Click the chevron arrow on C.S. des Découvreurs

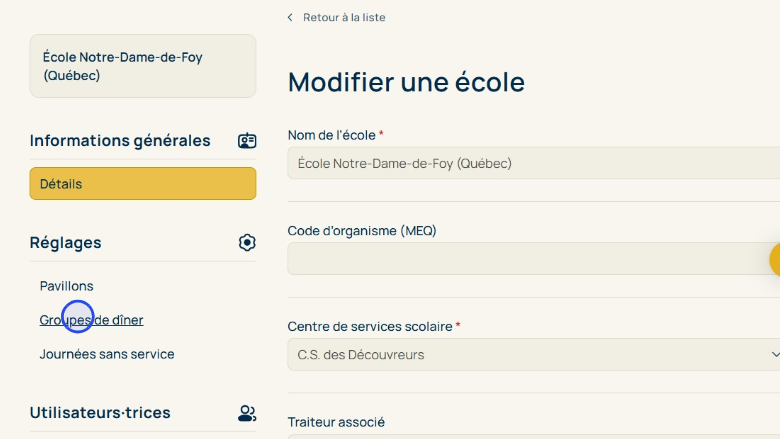click(x=773, y=355)
